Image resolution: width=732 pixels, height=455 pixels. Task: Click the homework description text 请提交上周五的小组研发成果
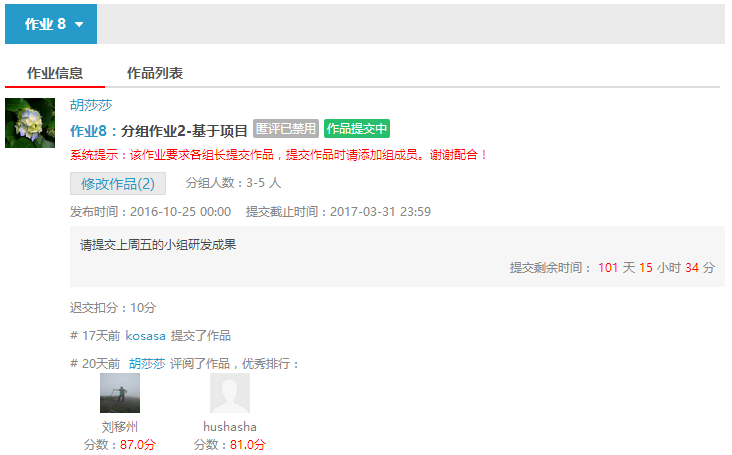click(x=158, y=245)
